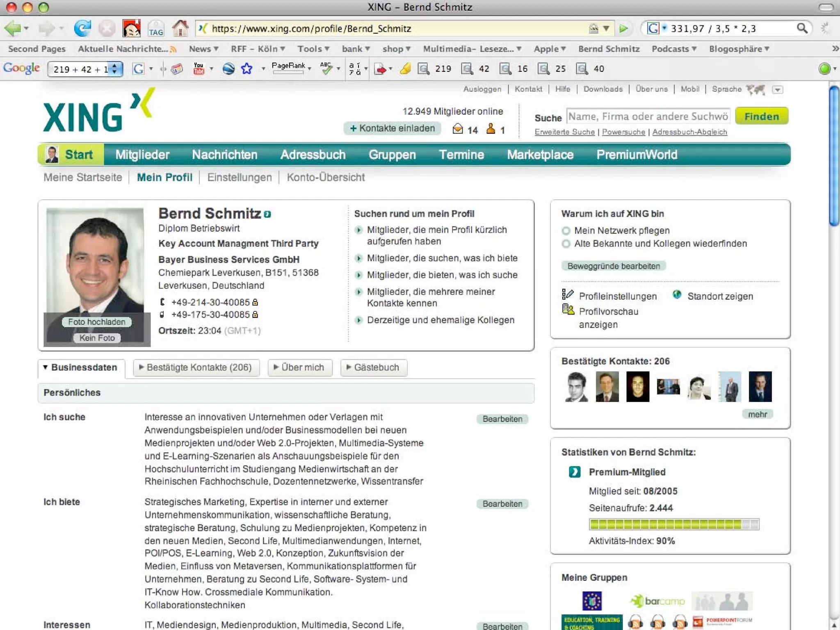The width and height of the screenshot is (840, 630).
Task: Switch to the Einstellungen sub-tab
Action: pyautogui.click(x=239, y=177)
